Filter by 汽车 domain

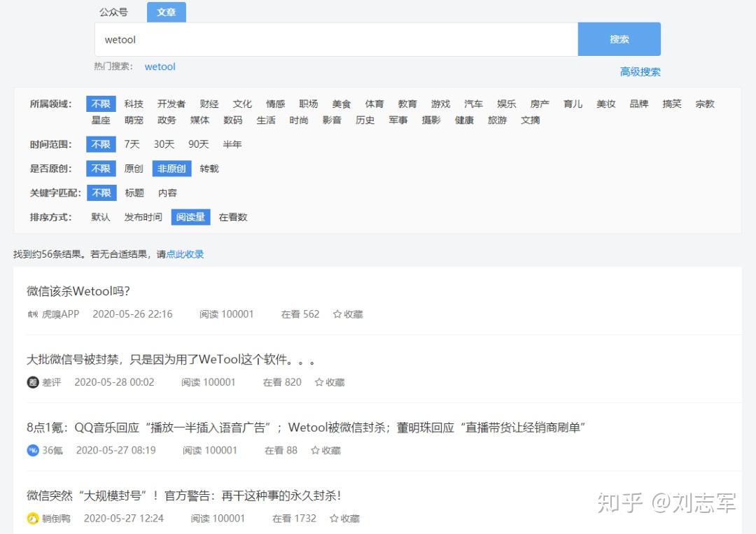coord(473,104)
